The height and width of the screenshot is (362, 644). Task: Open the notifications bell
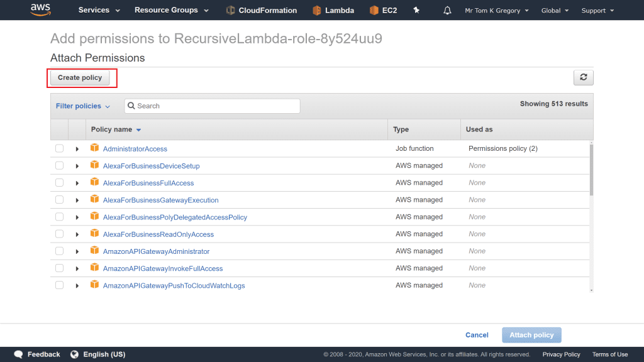[447, 11]
